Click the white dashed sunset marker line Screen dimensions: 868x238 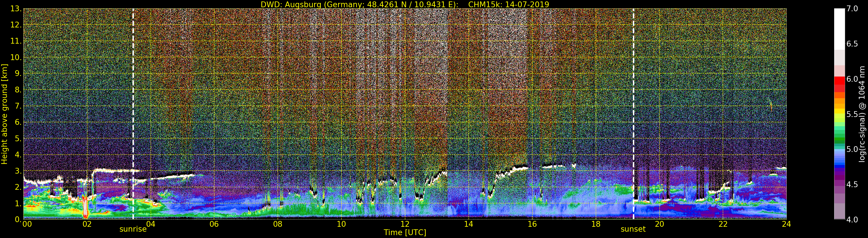pos(633,114)
